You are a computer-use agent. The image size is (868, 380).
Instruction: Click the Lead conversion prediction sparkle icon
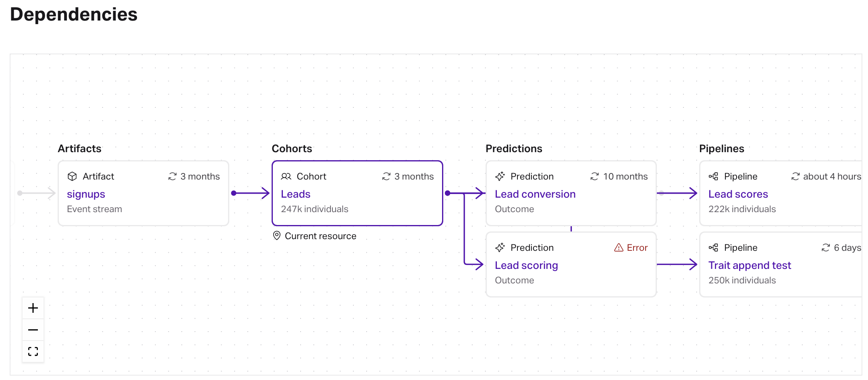[500, 176]
